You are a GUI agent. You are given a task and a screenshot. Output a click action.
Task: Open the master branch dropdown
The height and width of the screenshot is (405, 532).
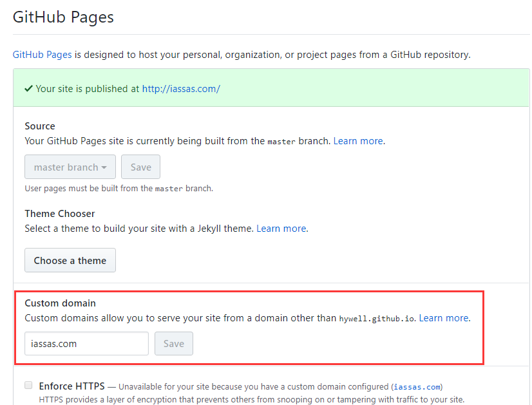click(x=70, y=166)
